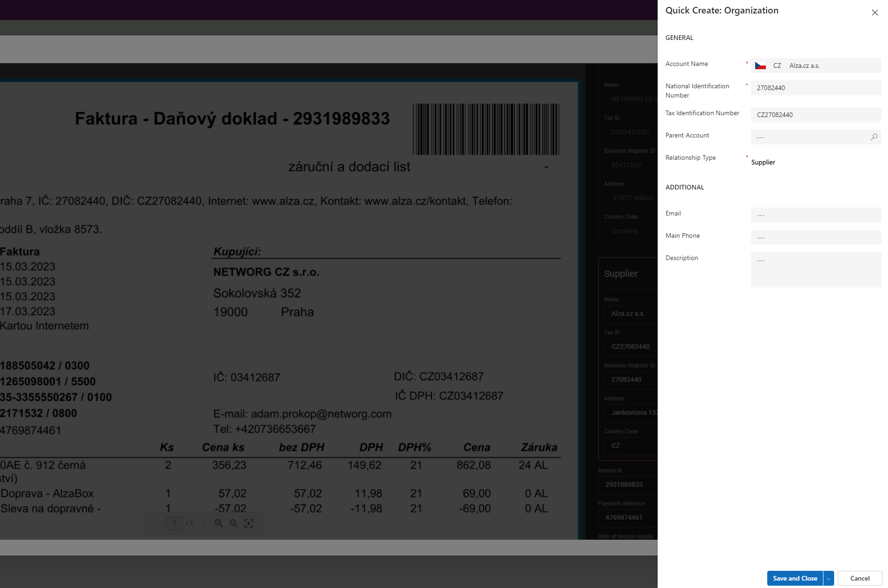Viewport: 888px width, 588px height.
Task: Expand Save and Close dropdown arrow
Action: [x=829, y=578]
